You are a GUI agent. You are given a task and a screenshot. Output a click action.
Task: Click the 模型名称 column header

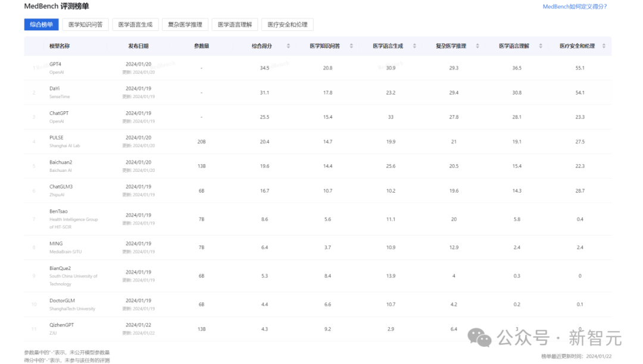(x=60, y=46)
